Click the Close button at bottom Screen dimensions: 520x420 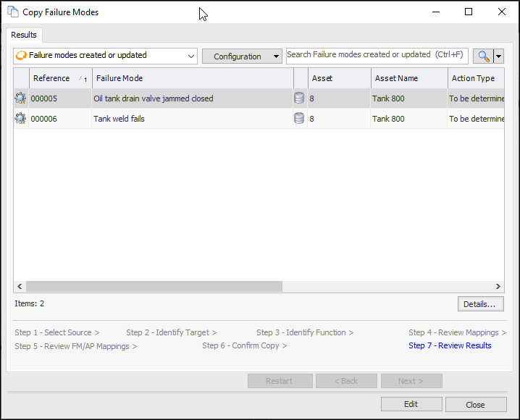tap(475, 404)
